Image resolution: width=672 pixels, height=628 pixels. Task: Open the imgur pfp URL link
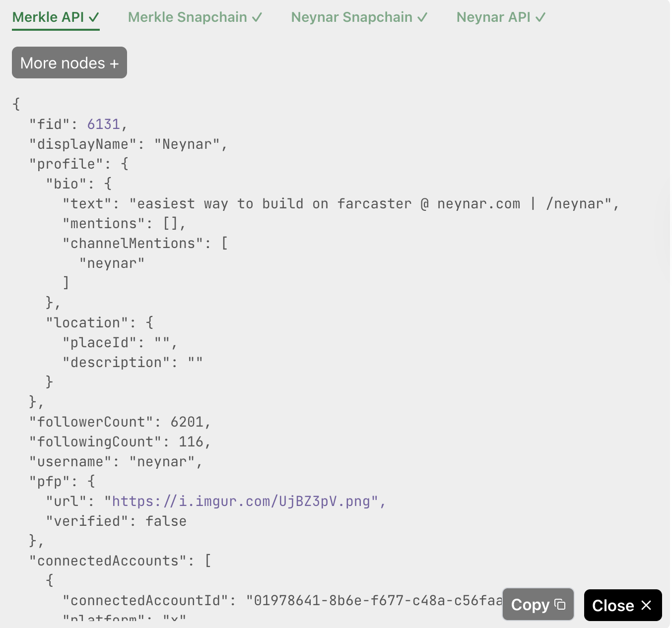click(x=245, y=502)
